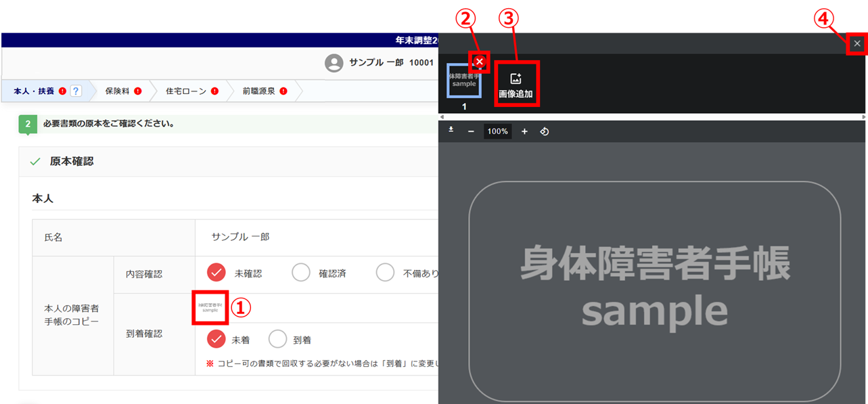Screen dimensions: 868x404
Task: Select the 到着 radio button
Action: [278, 339]
